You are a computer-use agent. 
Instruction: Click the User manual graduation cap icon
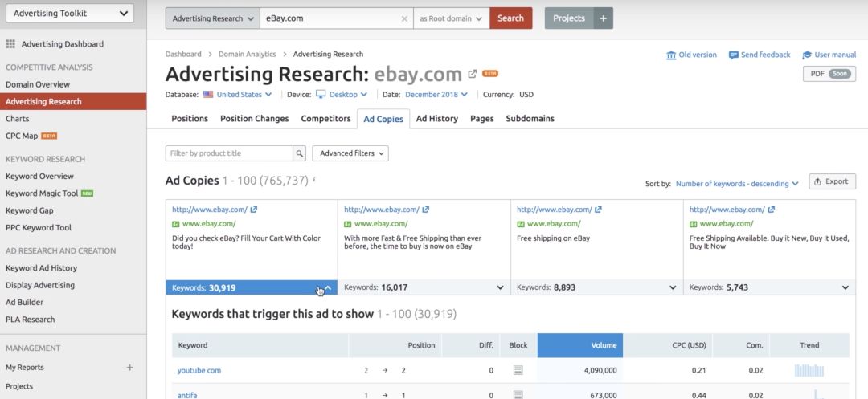pos(807,55)
